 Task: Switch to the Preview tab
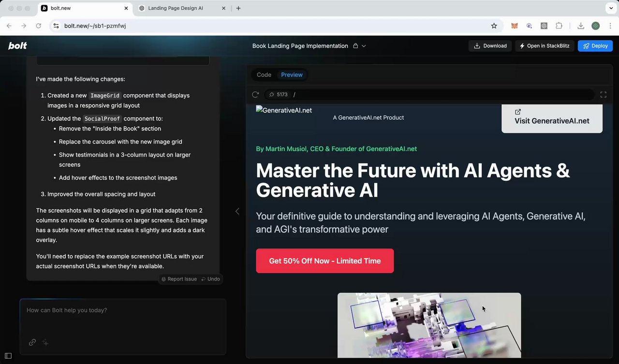pos(292,75)
